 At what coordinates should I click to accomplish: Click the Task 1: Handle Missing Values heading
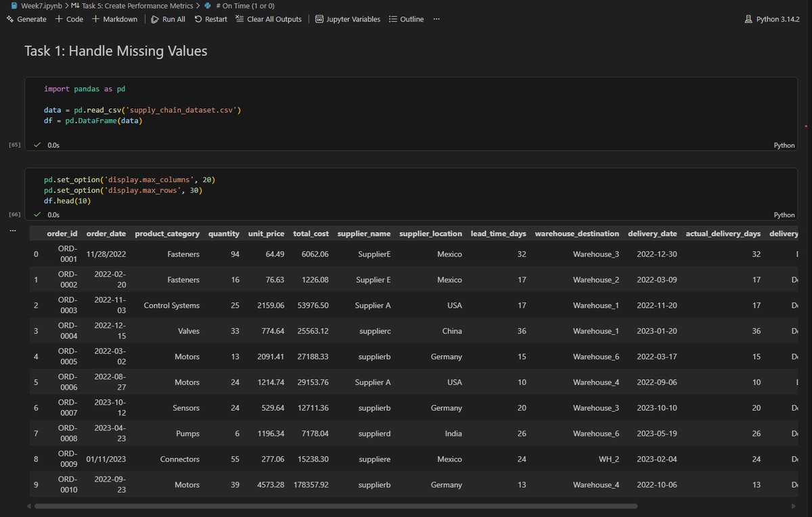point(116,51)
